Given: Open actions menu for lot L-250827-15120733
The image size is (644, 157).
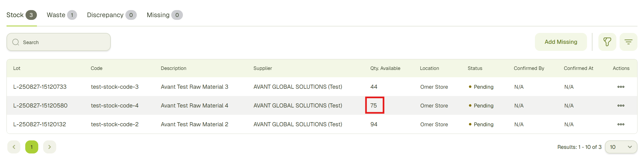Looking at the screenshot, I should [621, 87].
